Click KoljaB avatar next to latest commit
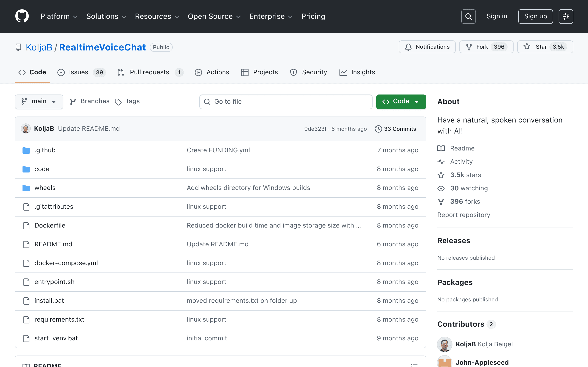 pos(25,129)
